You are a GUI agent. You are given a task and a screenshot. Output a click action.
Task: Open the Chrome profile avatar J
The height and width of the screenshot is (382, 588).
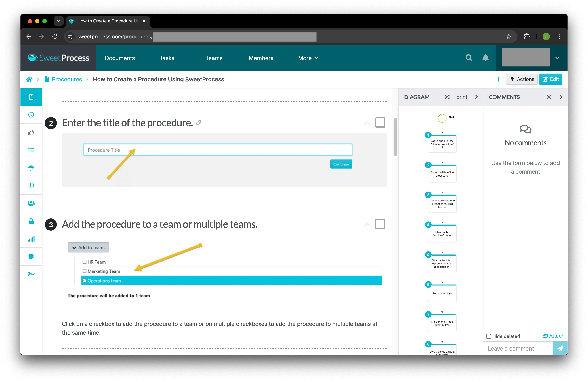point(546,37)
